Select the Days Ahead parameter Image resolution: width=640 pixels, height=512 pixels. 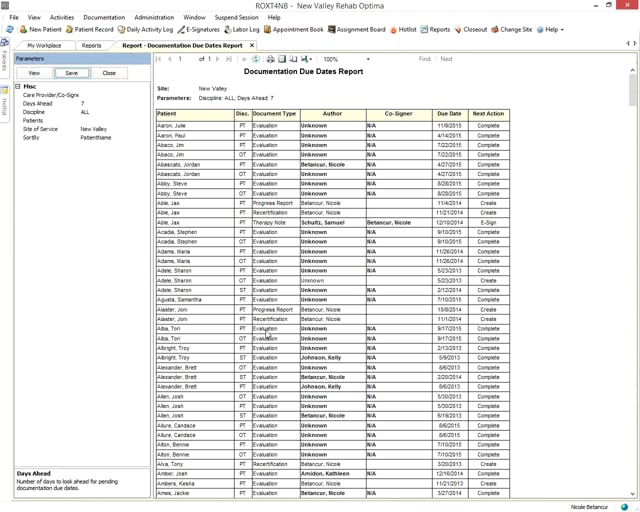coord(82,104)
